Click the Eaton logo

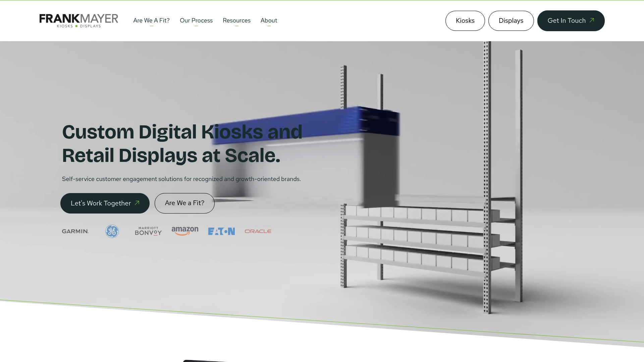221,231
